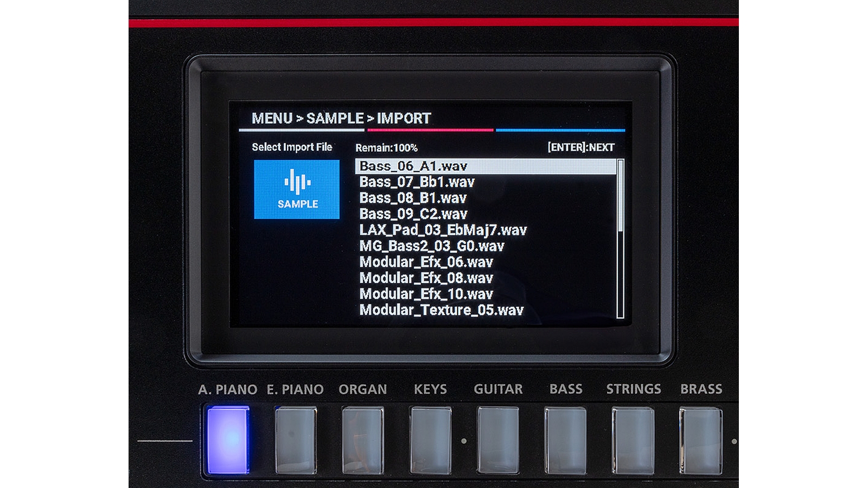The image size is (868, 488).
Task: Pick LAX_Pad_03_EbMaj7.wav for import
Action: [x=443, y=230]
